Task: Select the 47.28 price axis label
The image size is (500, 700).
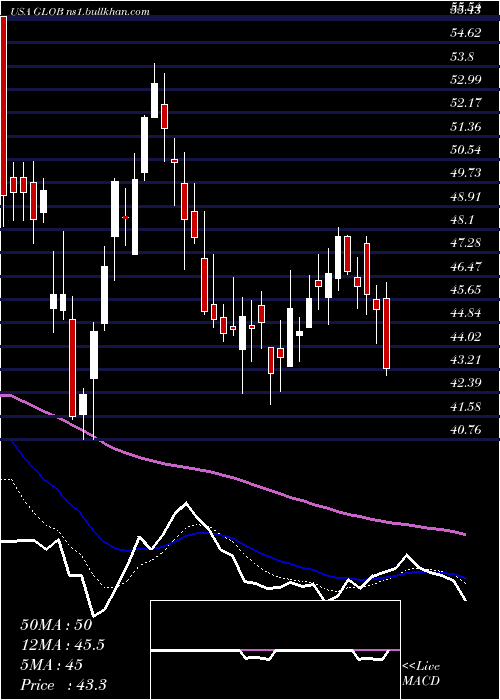Action: 466,243
